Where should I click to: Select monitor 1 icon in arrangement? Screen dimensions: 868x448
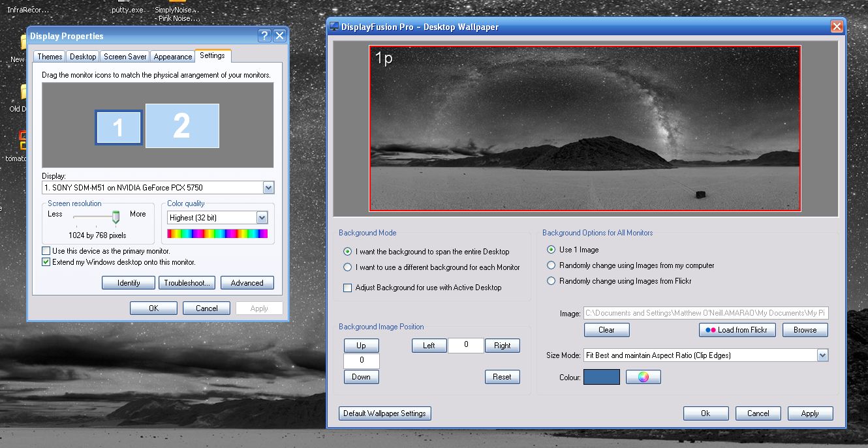tap(118, 127)
